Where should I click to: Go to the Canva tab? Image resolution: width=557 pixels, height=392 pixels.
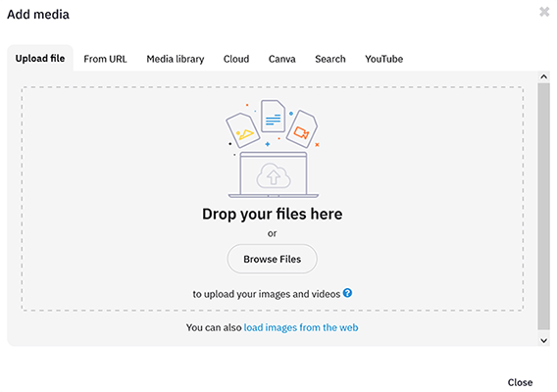click(282, 59)
